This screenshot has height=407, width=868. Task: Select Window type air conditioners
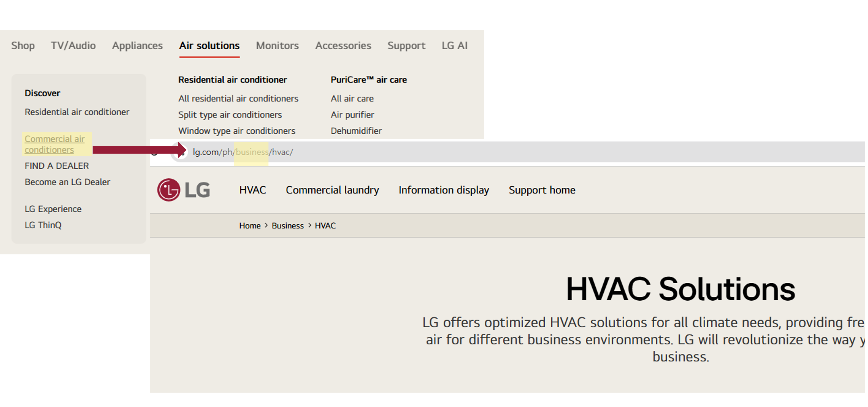237,131
